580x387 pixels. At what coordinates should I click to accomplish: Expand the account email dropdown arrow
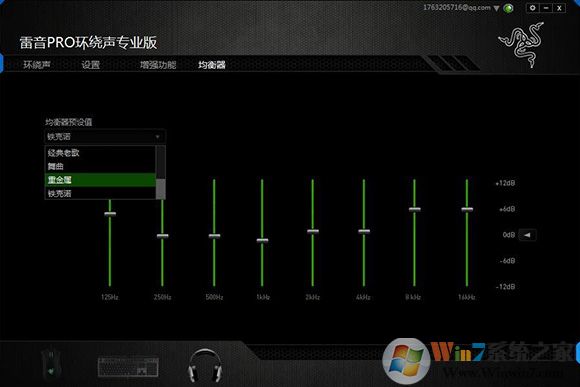(496, 9)
